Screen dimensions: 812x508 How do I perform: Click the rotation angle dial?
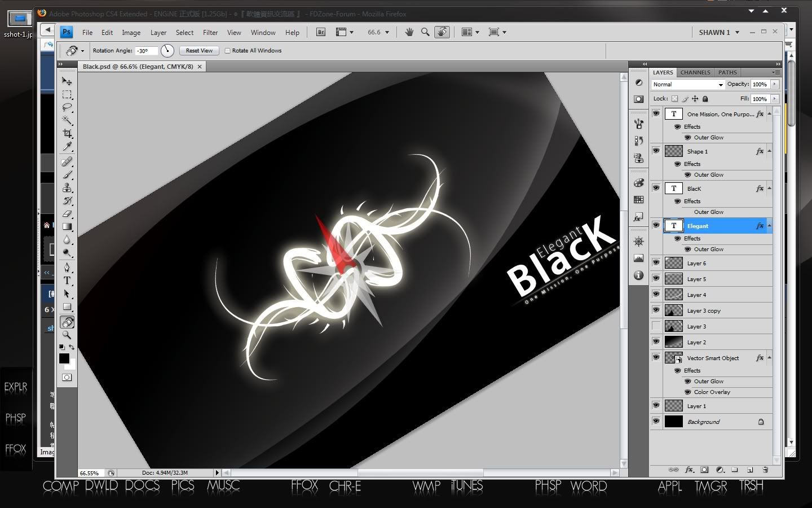click(167, 51)
